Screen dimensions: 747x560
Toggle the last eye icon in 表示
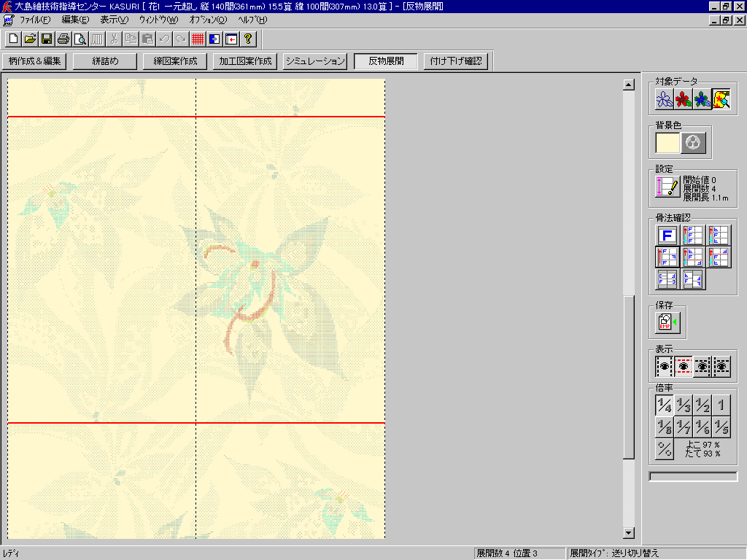pyautogui.click(x=721, y=366)
